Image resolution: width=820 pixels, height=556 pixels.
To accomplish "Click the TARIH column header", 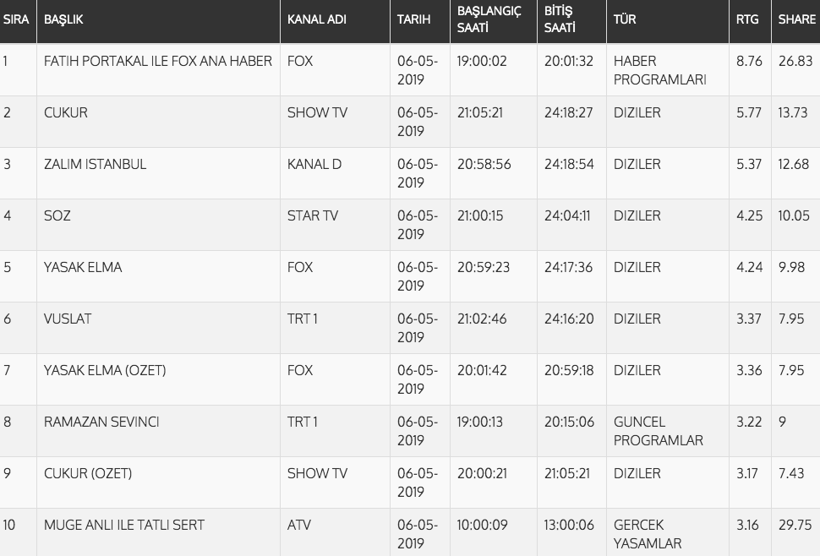I will [x=414, y=19].
